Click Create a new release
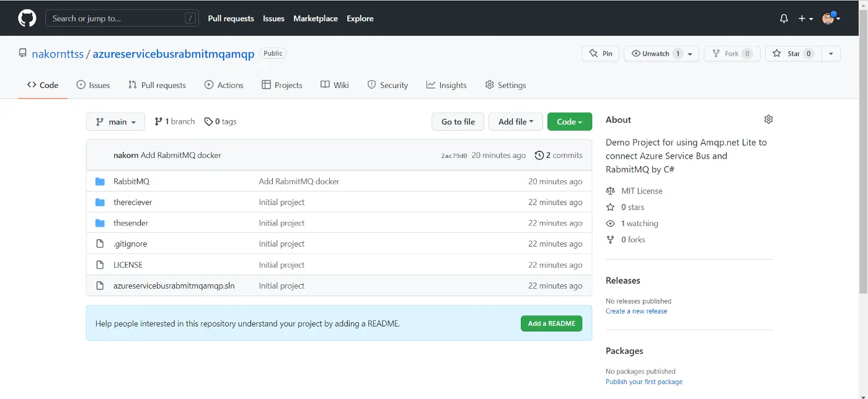868x399 pixels. (636, 311)
